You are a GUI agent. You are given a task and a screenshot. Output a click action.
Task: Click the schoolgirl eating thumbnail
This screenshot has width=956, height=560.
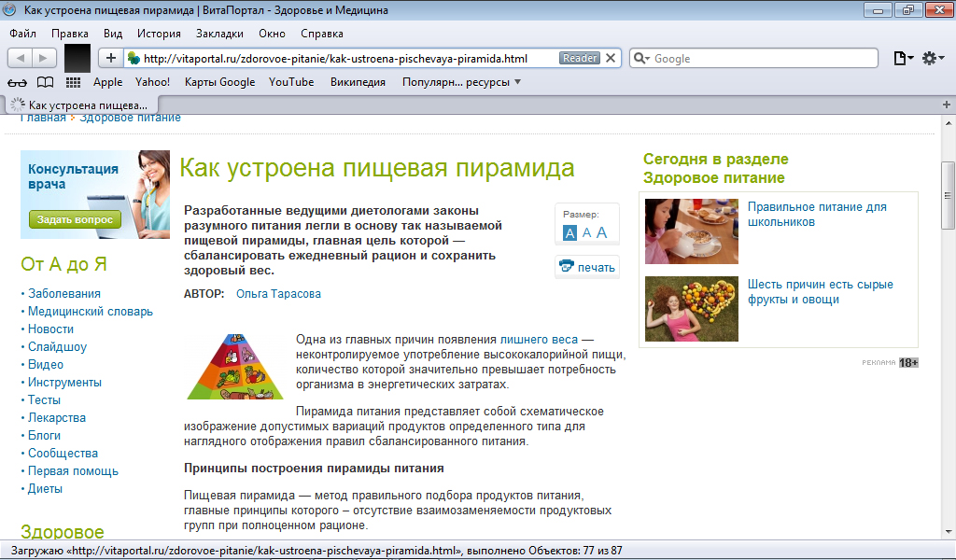[692, 231]
